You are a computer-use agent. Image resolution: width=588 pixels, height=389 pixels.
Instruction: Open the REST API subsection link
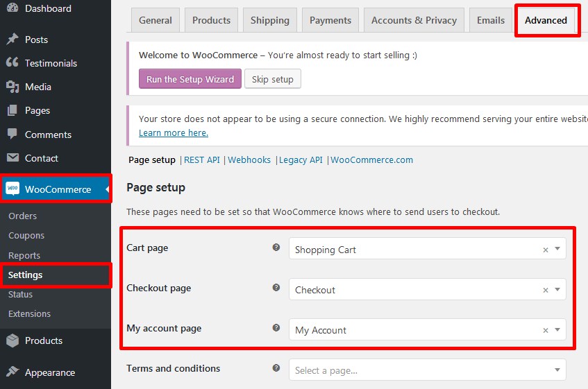pyautogui.click(x=202, y=160)
